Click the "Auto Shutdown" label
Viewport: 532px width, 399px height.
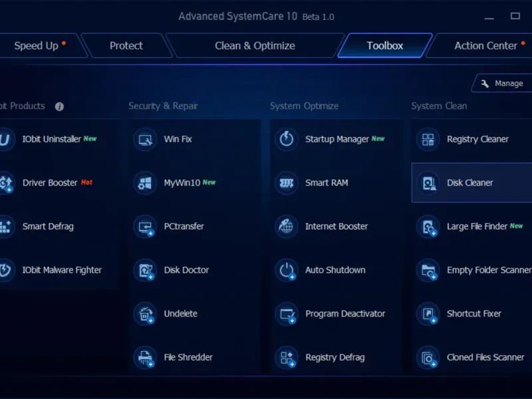coord(335,270)
